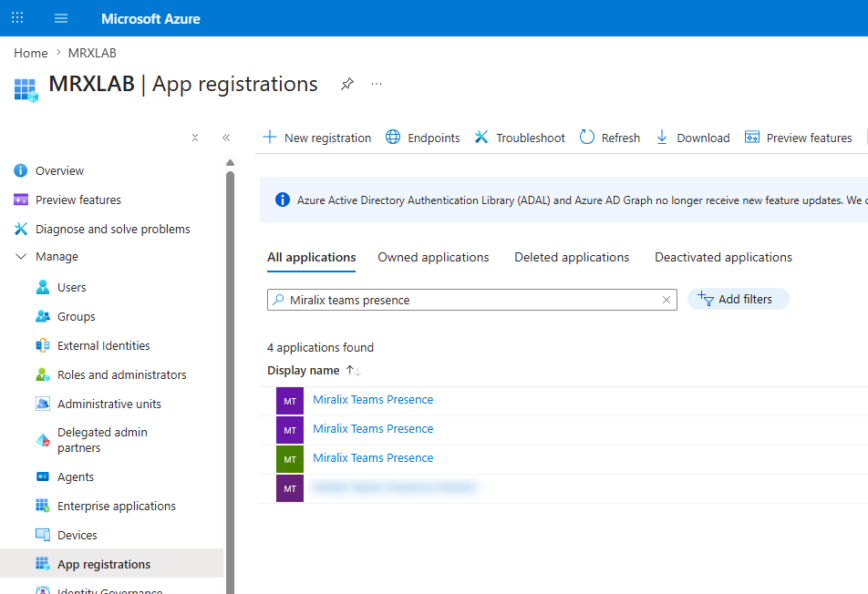The height and width of the screenshot is (594, 868).
Task: Click the External Identities icon
Action: pos(43,345)
